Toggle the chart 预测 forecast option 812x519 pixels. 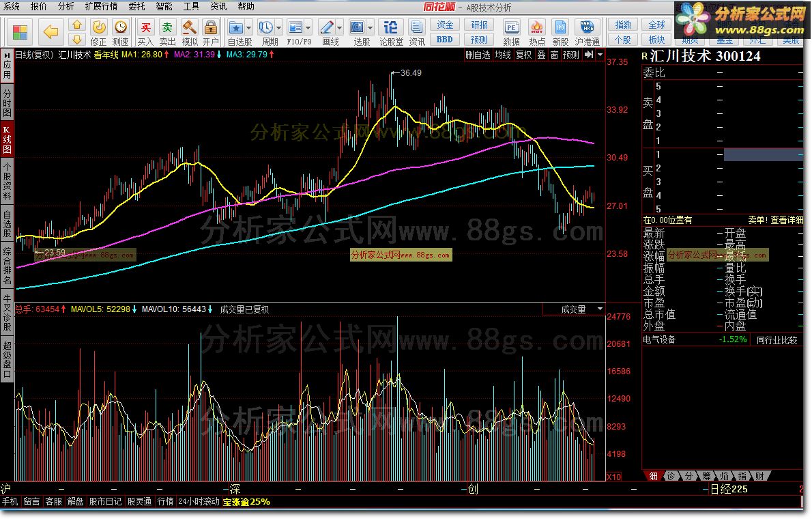tap(570, 55)
